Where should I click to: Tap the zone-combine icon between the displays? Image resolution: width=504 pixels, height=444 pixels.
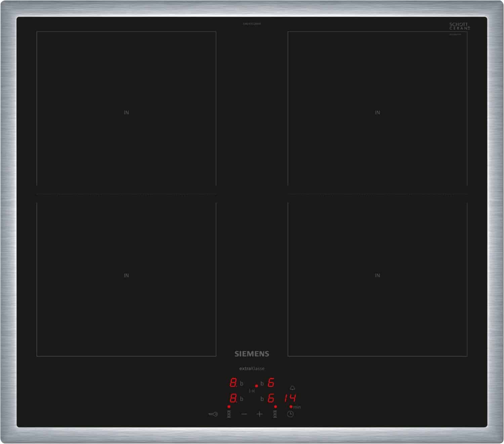tap(252, 391)
